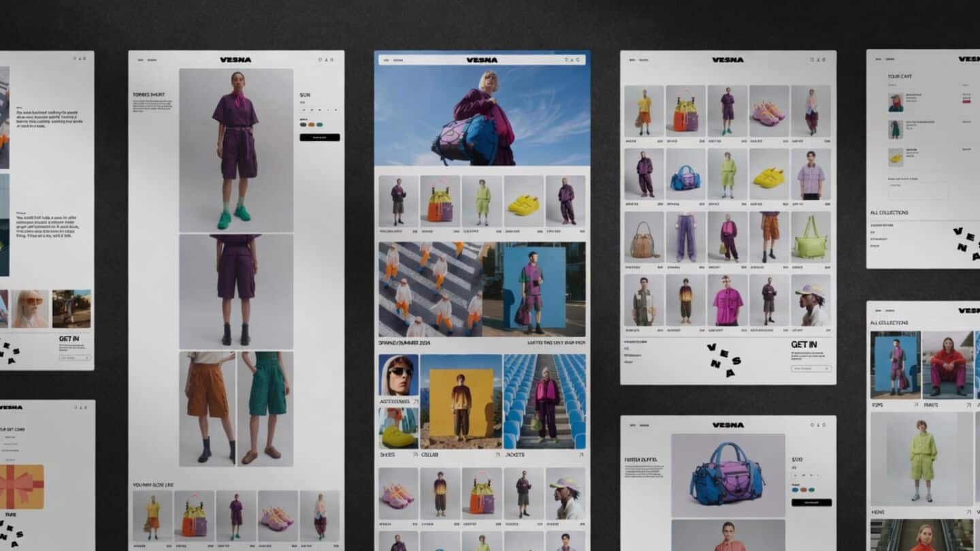Open the sunglasses model image above ACCESSORIES
Viewport: 980px width, 551px height.
click(x=398, y=375)
